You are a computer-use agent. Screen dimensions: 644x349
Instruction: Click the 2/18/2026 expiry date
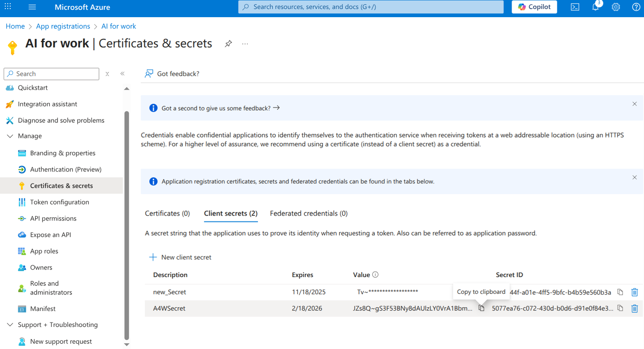point(307,308)
